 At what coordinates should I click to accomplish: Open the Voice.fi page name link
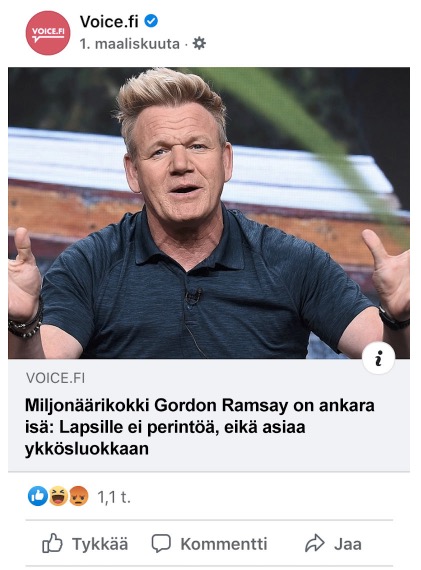pyautogui.click(x=109, y=21)
